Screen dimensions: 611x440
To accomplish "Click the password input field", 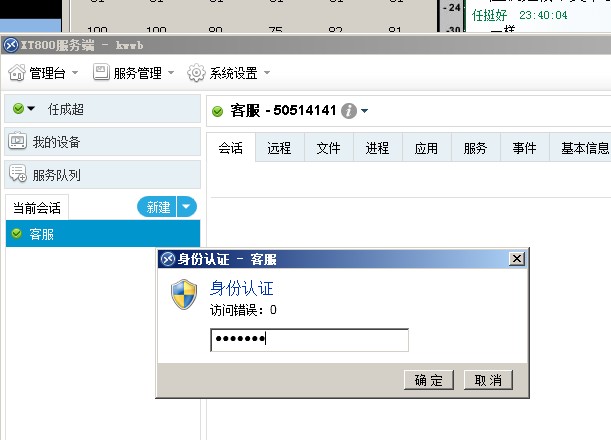I will click(309, 340).
